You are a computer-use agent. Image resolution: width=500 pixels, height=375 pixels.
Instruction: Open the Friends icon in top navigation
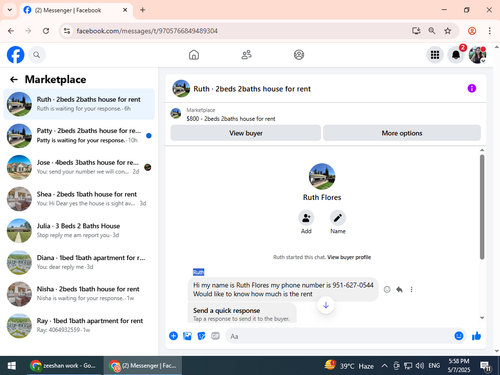(x=246, y=55)
